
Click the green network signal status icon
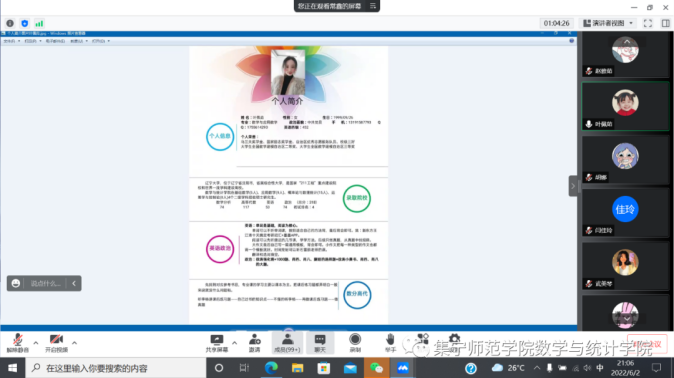(39, 23)
